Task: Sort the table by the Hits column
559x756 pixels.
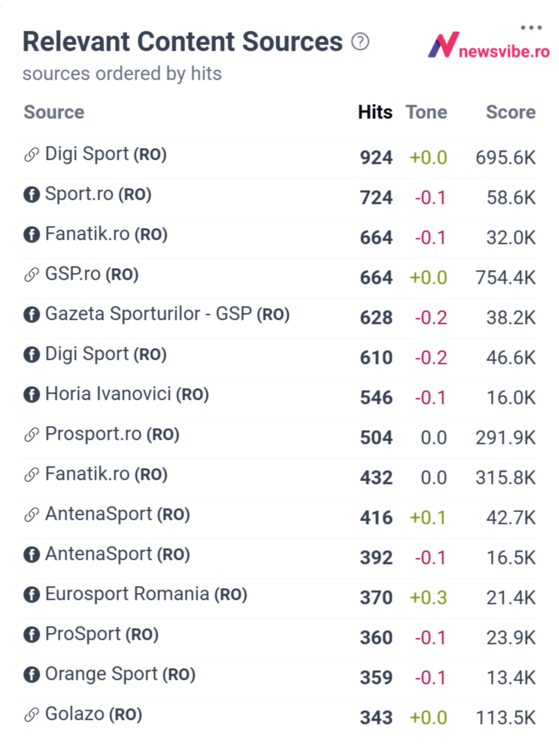Action: [x=375, y=112]
